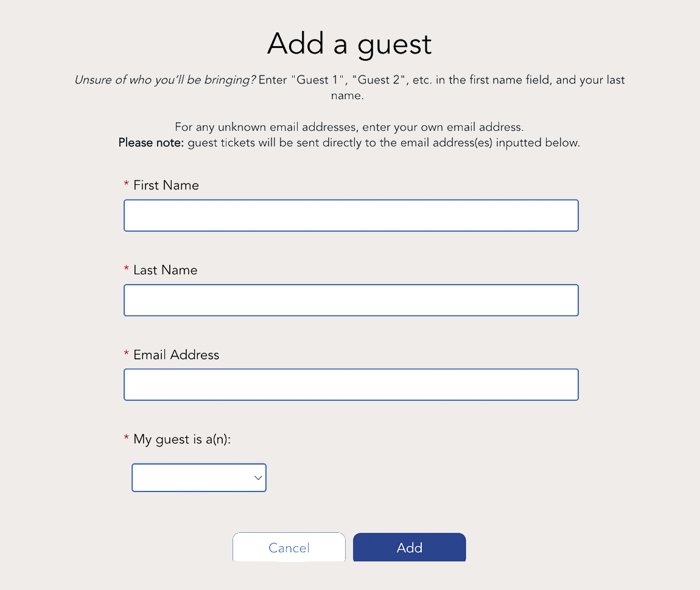Click inside the Email Address input field
The width and height of the screenshot is (700, 590).
[x=351, y=384]
